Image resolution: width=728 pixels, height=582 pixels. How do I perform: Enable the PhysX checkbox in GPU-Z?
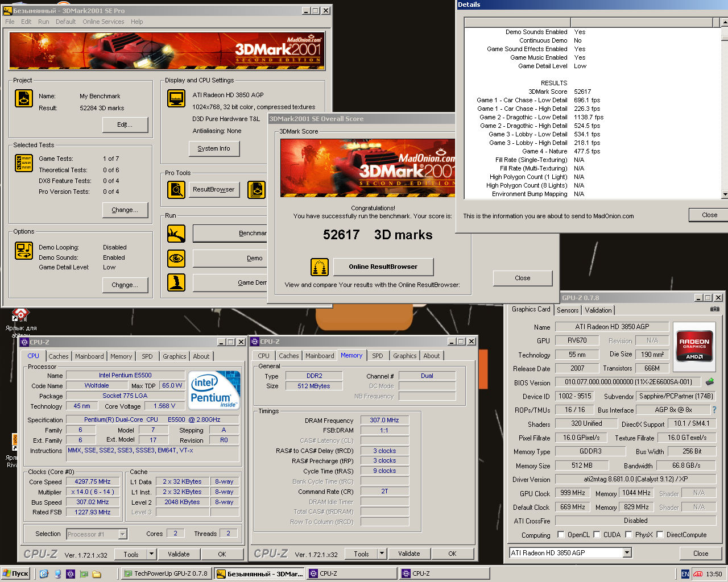628,535
